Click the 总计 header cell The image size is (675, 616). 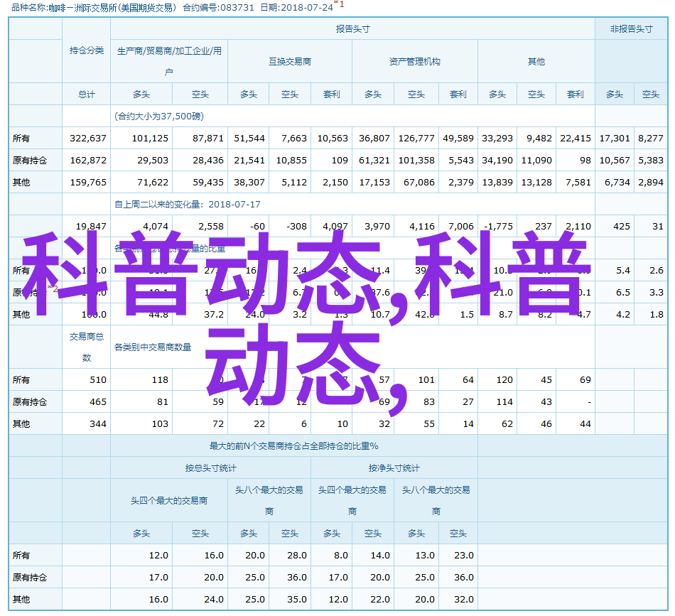pos(87,94)
